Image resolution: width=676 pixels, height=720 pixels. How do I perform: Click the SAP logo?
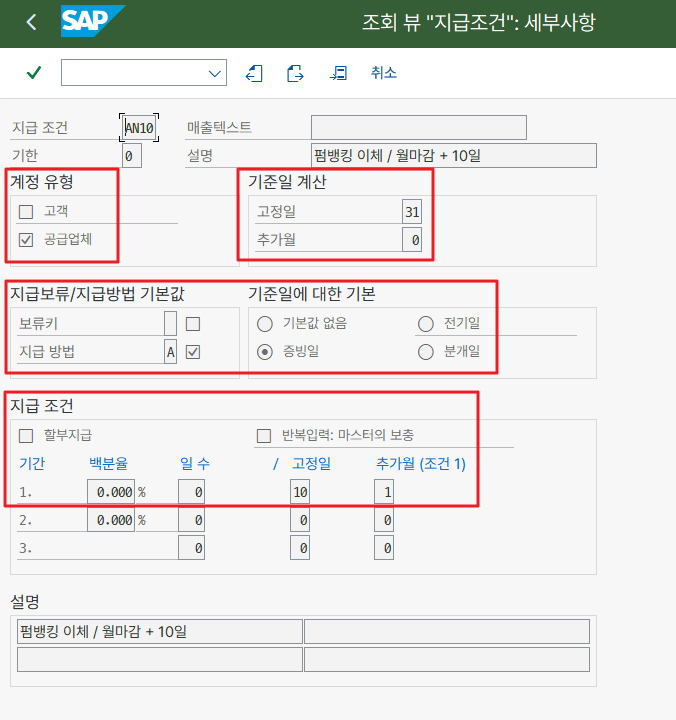[92, 21]
